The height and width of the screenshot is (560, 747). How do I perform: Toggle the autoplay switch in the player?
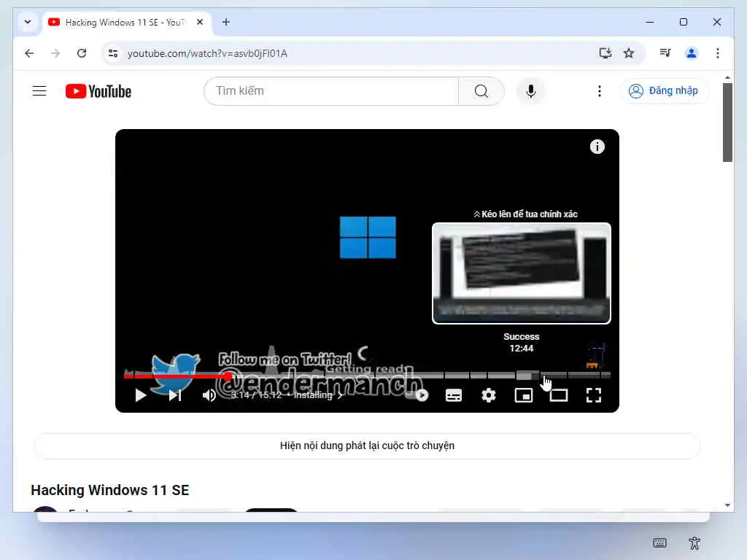click(x=417, y=395)
